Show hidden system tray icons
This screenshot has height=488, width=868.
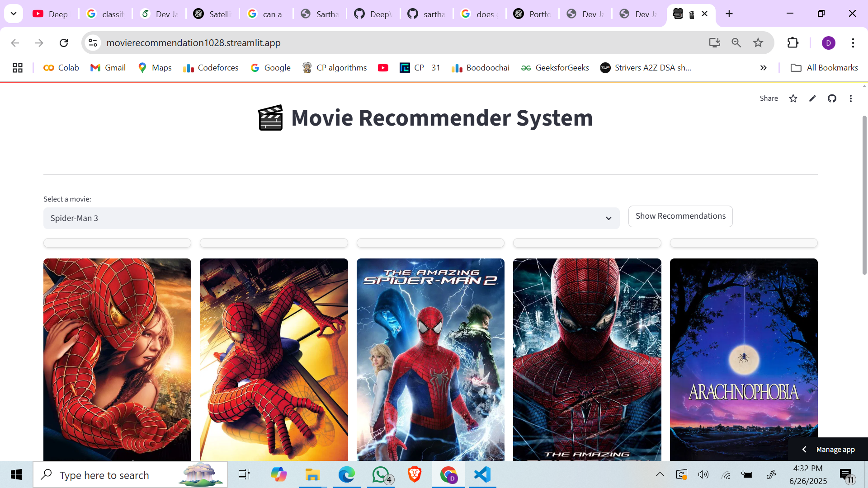click(x=660, y=474)
